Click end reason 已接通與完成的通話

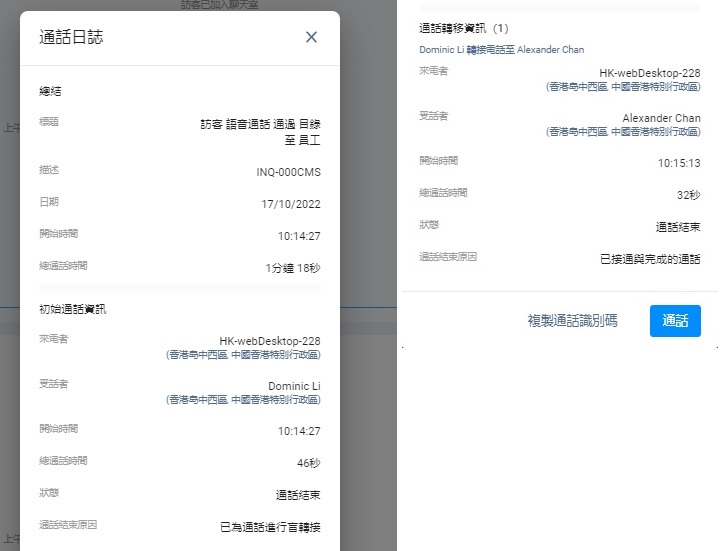650,259
